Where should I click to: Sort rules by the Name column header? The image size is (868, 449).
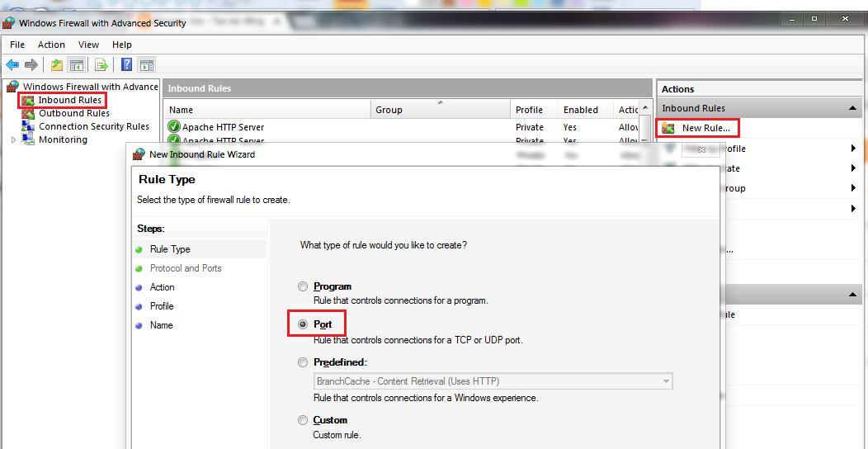267,110
